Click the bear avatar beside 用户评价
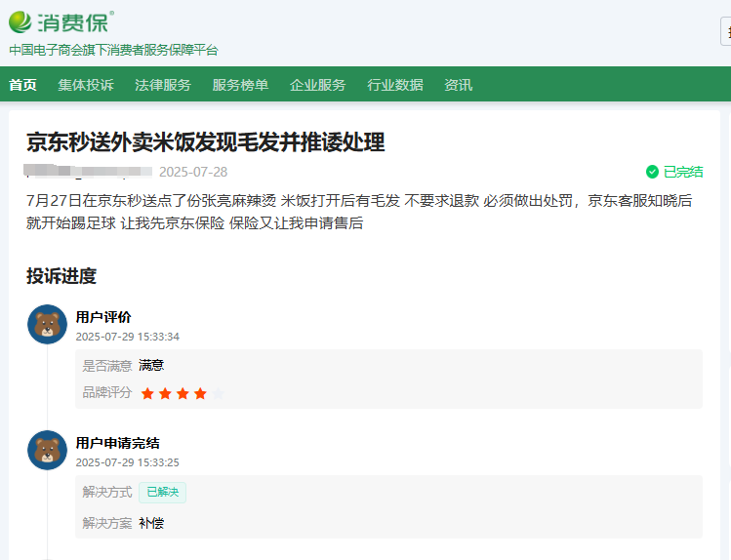The image size is (731, 560). (47, 324)
